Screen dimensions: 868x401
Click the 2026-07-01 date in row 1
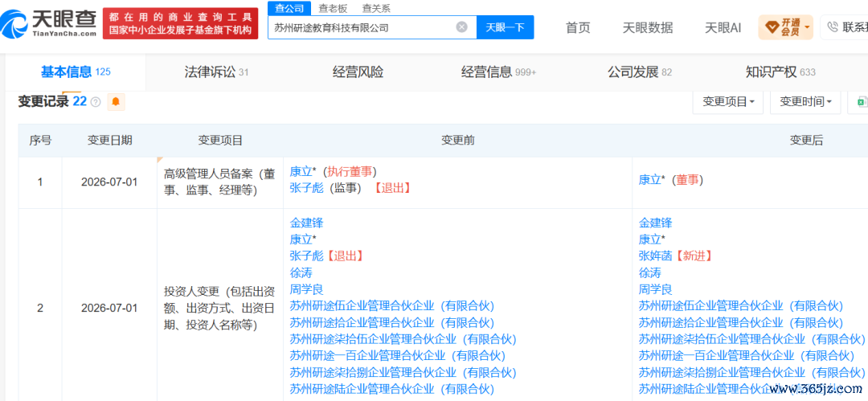click(109, 182)
